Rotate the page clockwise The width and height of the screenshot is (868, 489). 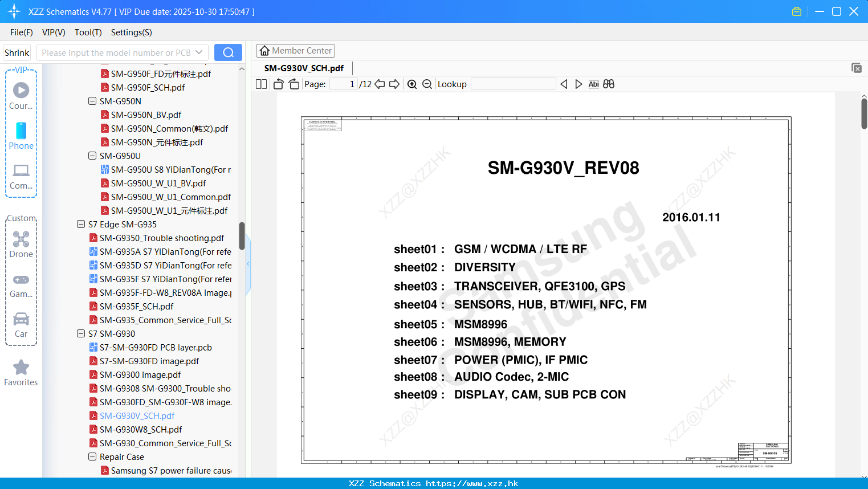294,84
